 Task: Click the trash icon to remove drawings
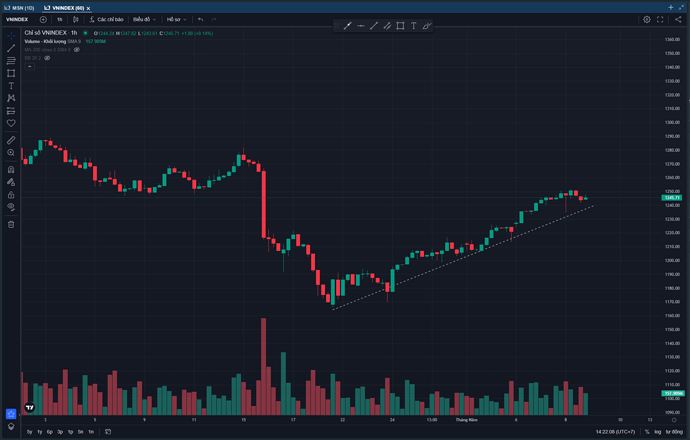[11, 224]
